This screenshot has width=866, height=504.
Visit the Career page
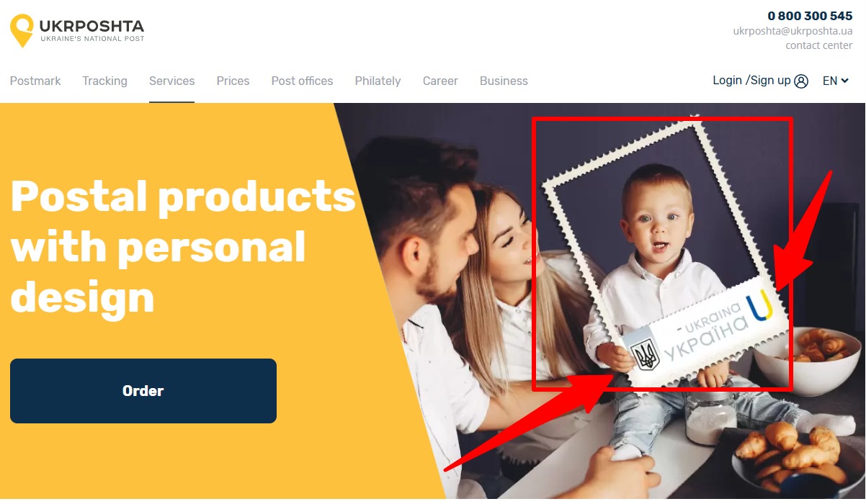coord(440,81)
